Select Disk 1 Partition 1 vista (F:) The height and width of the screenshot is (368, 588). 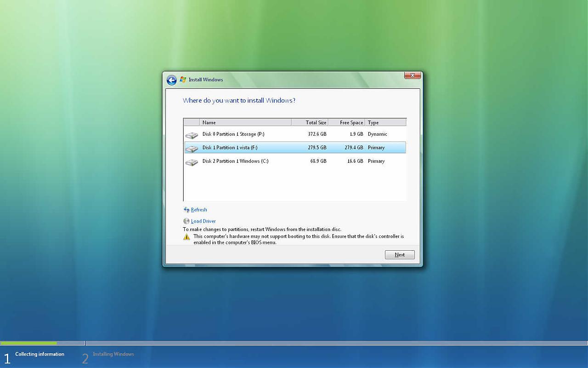tap(295, 148)
